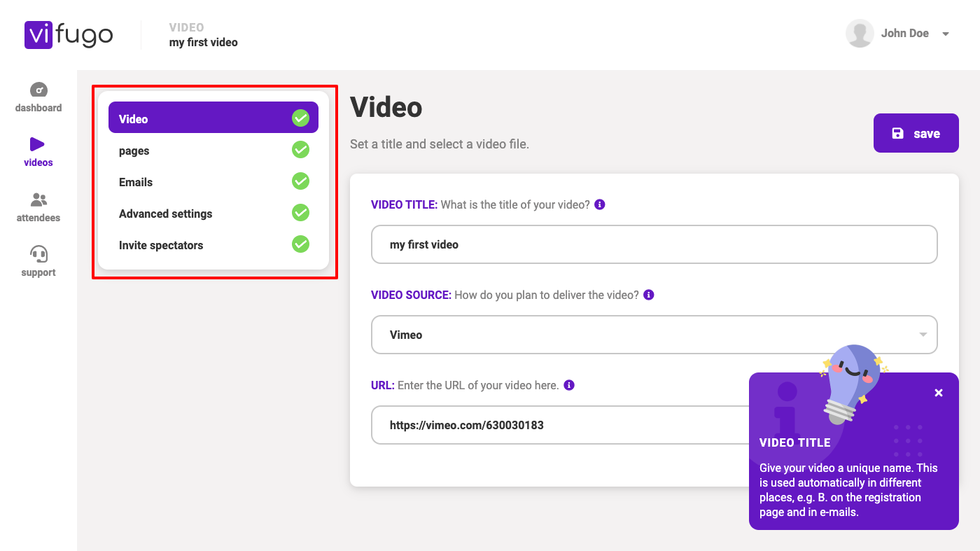Screen dimensions: 980x551
Task: Open the dashboard gauge icon
Action: (38, 90)
